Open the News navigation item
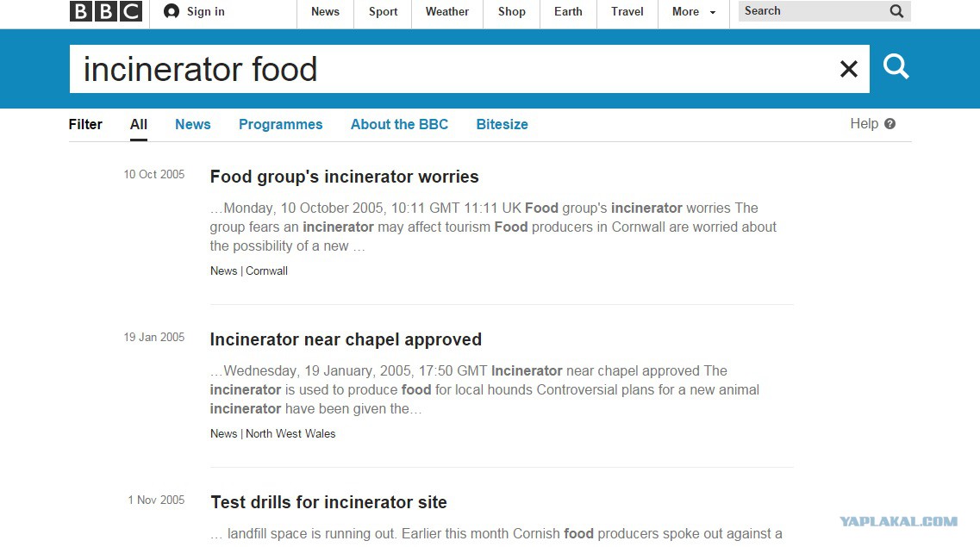 [325, 11]
